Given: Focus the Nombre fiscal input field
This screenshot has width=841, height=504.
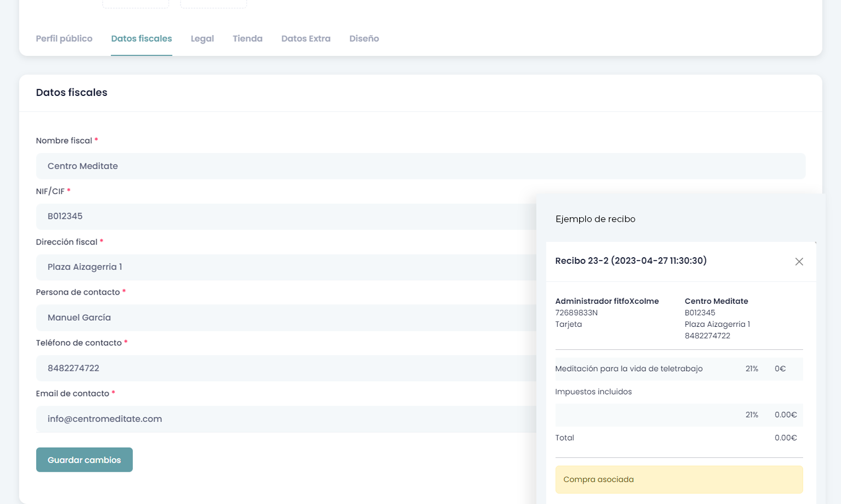Looking at the screenshot, I should [420, 166].
